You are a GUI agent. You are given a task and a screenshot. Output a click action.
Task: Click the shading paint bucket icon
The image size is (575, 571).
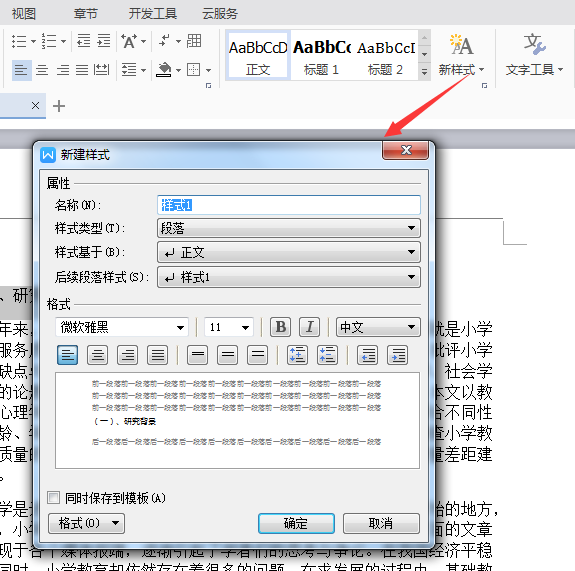[164, 70]
